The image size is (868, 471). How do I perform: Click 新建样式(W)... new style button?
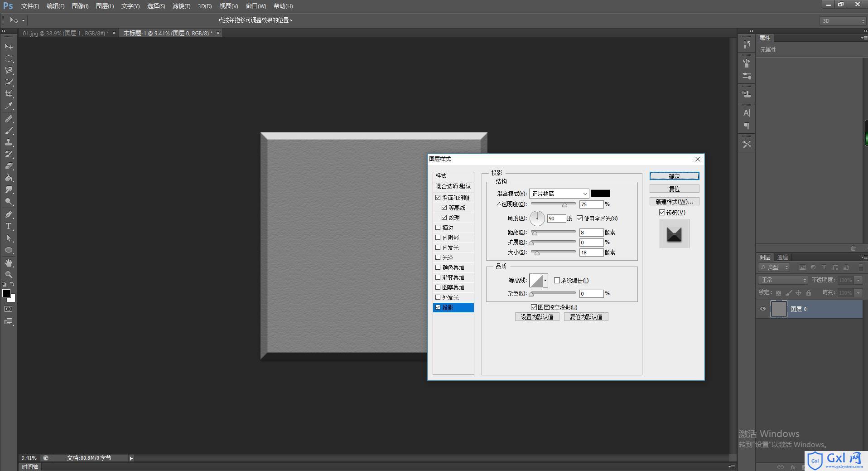[x=674, y=201]
